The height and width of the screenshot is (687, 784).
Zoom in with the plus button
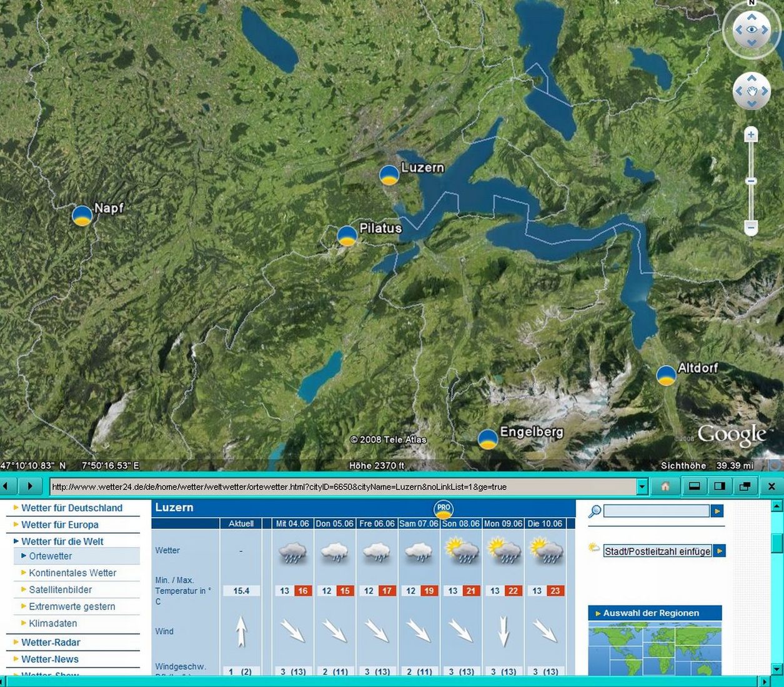click(751, 134)
